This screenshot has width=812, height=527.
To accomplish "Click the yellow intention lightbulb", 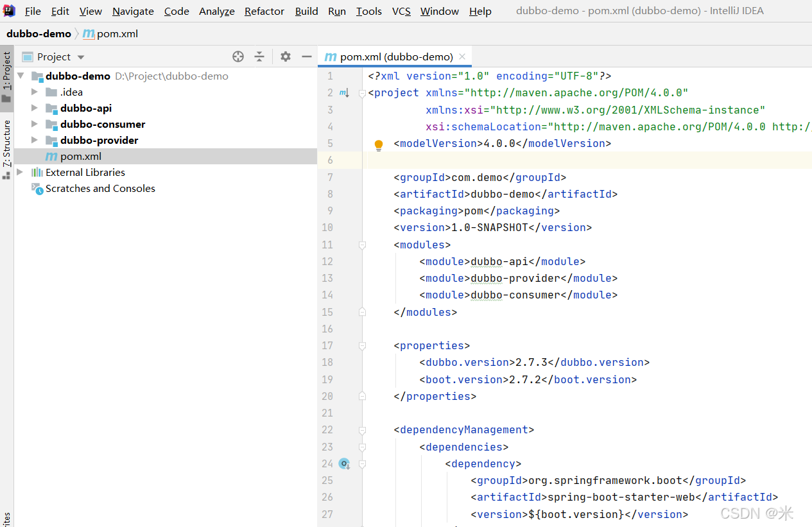I will coord(379,145).
